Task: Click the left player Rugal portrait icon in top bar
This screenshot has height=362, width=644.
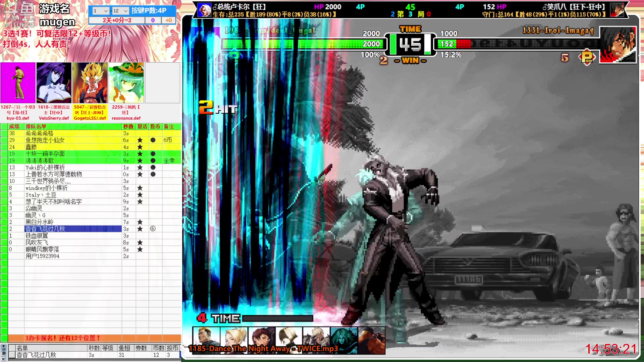Action: pyautogui.click(x=204, y=10)
